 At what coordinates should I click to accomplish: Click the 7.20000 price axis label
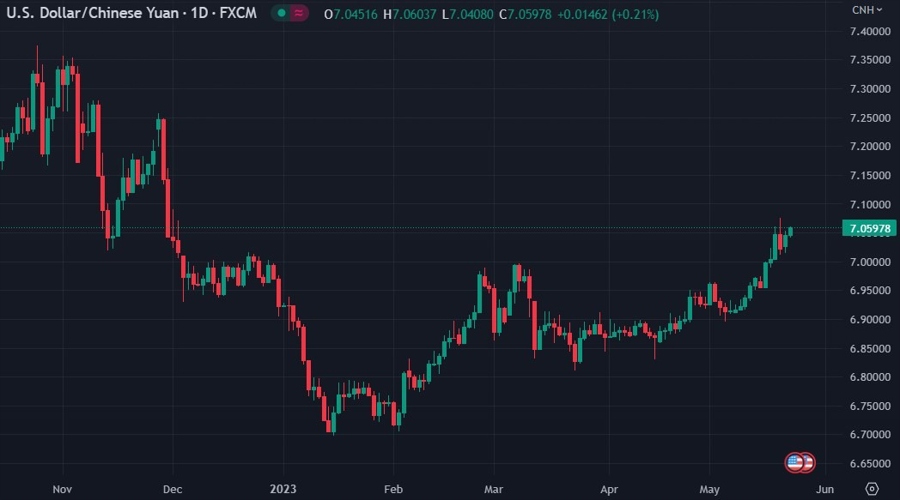click(x=870, y=146)
